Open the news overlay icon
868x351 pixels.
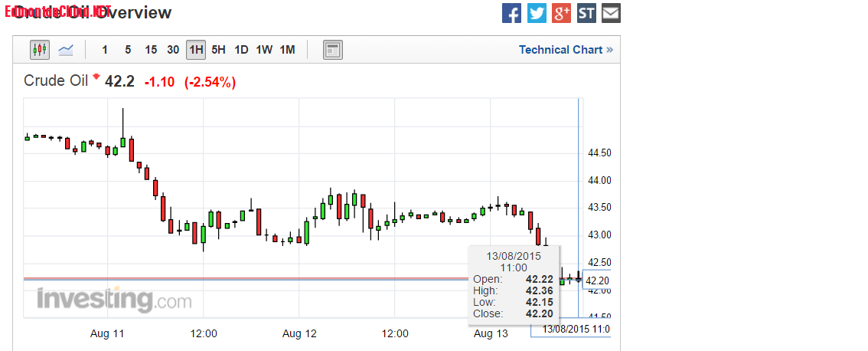pyautogui.click(x=333, y=50)
